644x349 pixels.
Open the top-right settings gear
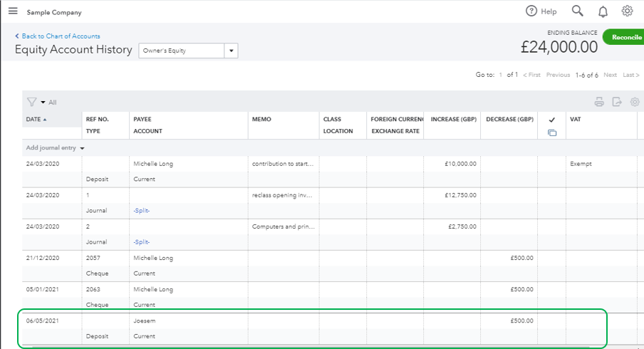pyautogui.click(x=627, y=11)
